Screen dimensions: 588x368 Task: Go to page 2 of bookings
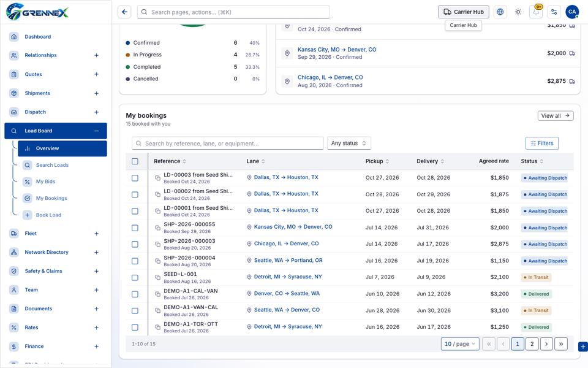[x=532, y=344]
